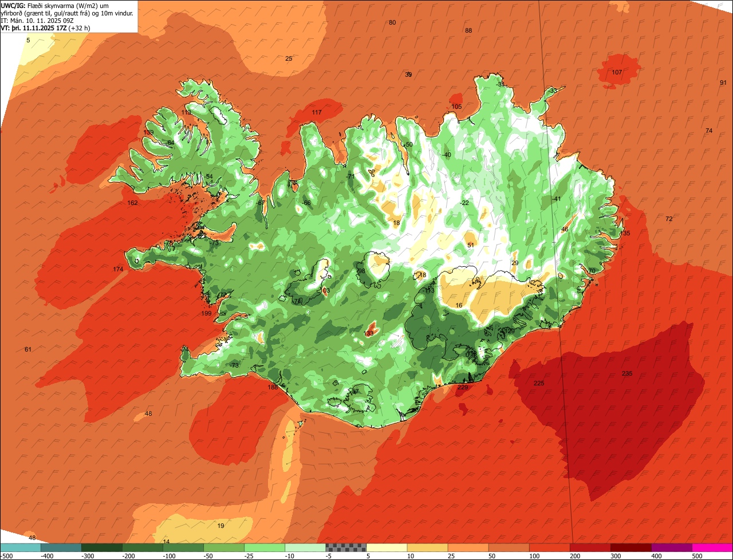Click the crimson legend swatch labeled 200
The height and width of the screenshot is (560, 733).
[590, 547]
